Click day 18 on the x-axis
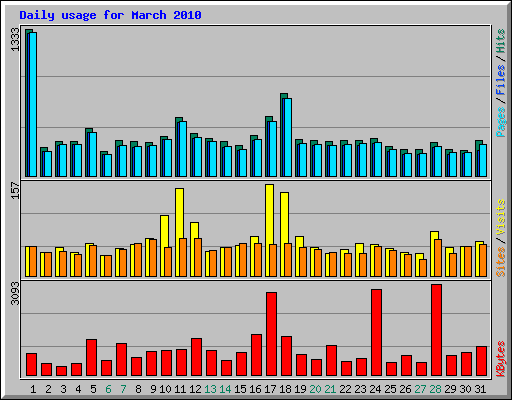The image size is (512, 400). [x=285, y=389]
